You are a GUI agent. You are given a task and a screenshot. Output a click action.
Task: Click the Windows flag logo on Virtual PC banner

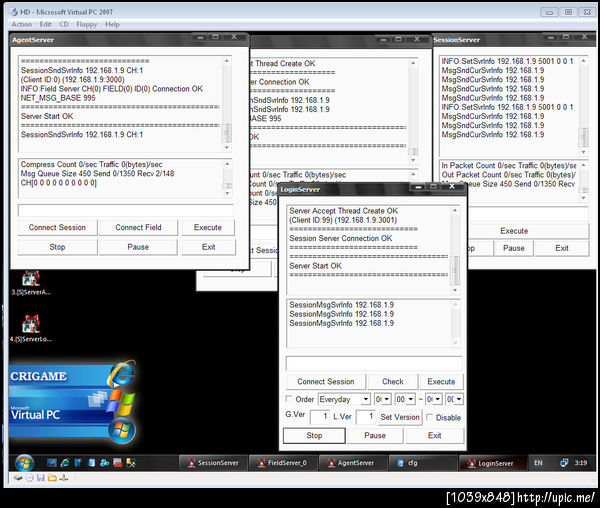[x=122, y=402]
